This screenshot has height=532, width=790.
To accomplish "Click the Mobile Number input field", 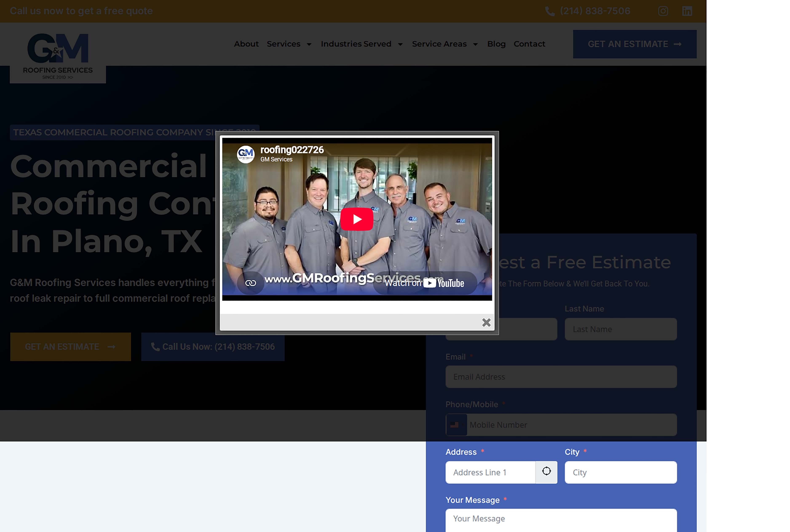I will coord(572,424).
